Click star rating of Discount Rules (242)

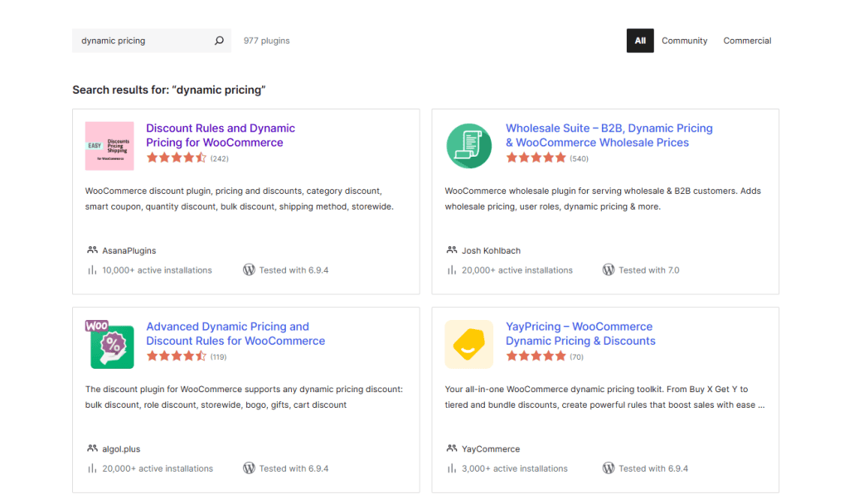(x=177, y=158)
